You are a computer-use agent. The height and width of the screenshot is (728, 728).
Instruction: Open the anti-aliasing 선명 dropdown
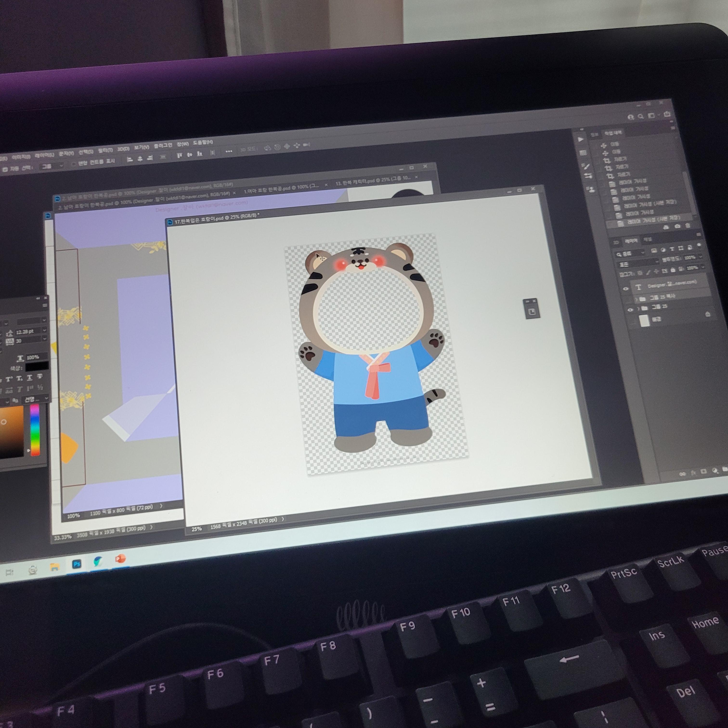36,399
